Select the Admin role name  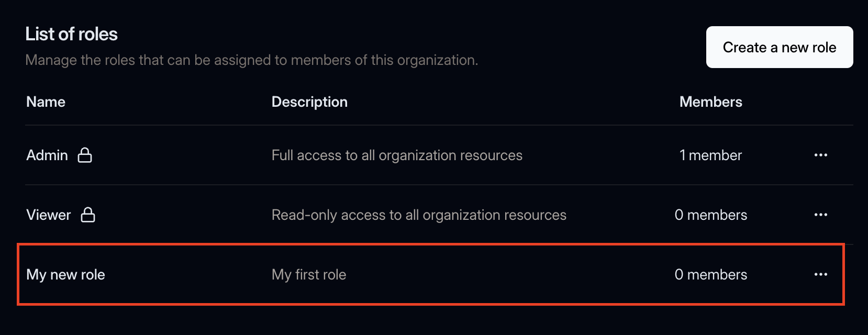(x=47, y=155)
